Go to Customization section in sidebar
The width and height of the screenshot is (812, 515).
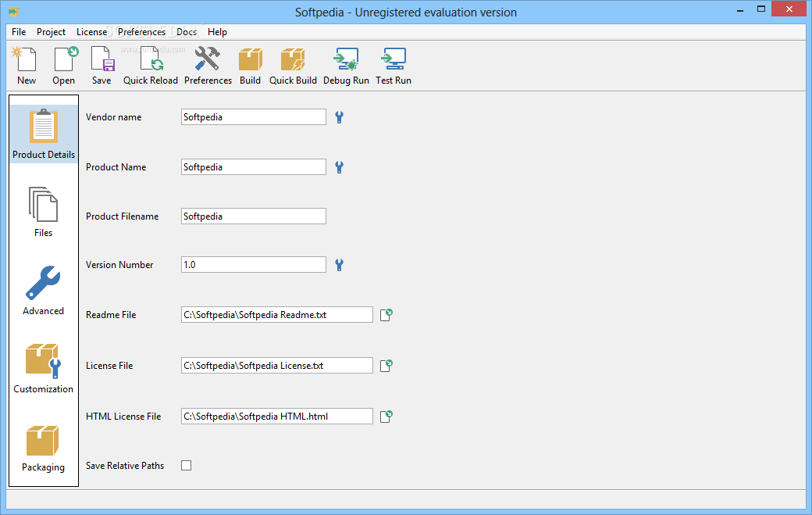pyautogui.click(x=44, y=368)
